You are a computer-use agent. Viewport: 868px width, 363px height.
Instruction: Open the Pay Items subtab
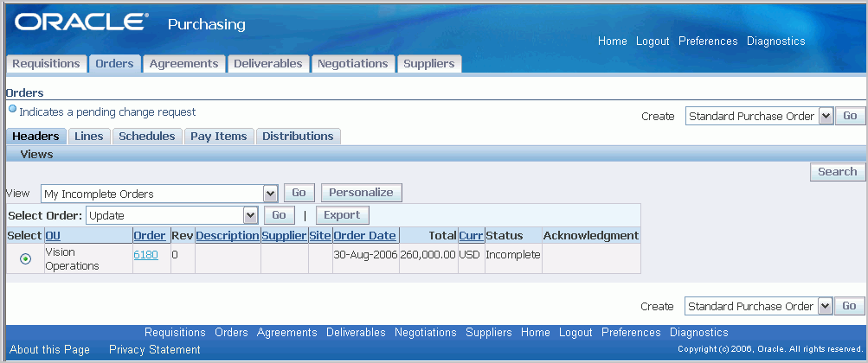coord(219,136)
